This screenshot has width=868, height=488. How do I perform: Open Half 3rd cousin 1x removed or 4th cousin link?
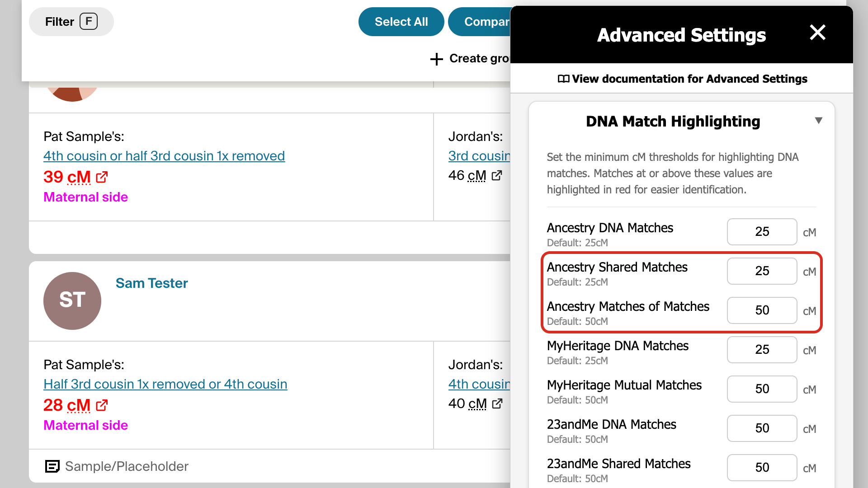tap(165, 384)
